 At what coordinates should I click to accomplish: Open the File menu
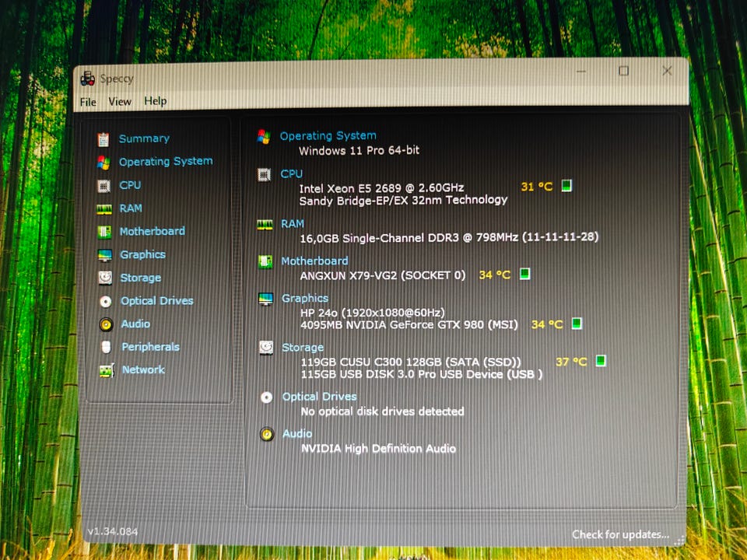tap(88, 103)
